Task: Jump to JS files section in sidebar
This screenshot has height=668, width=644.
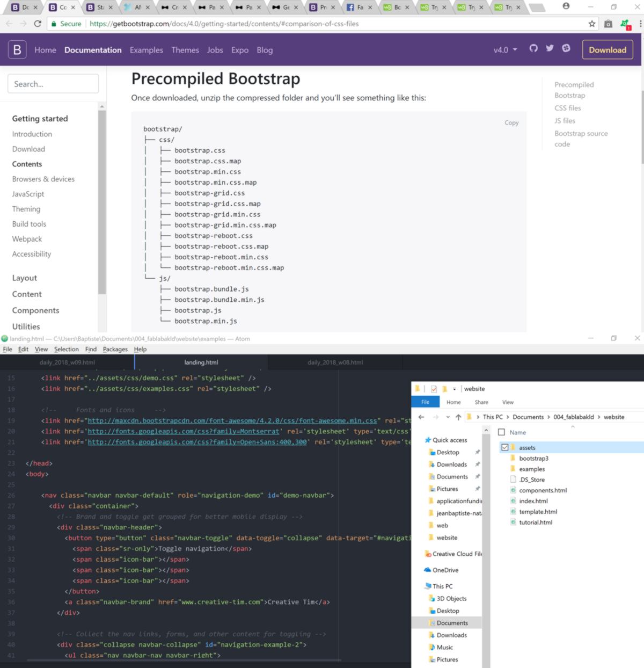Action: [565, 121]
